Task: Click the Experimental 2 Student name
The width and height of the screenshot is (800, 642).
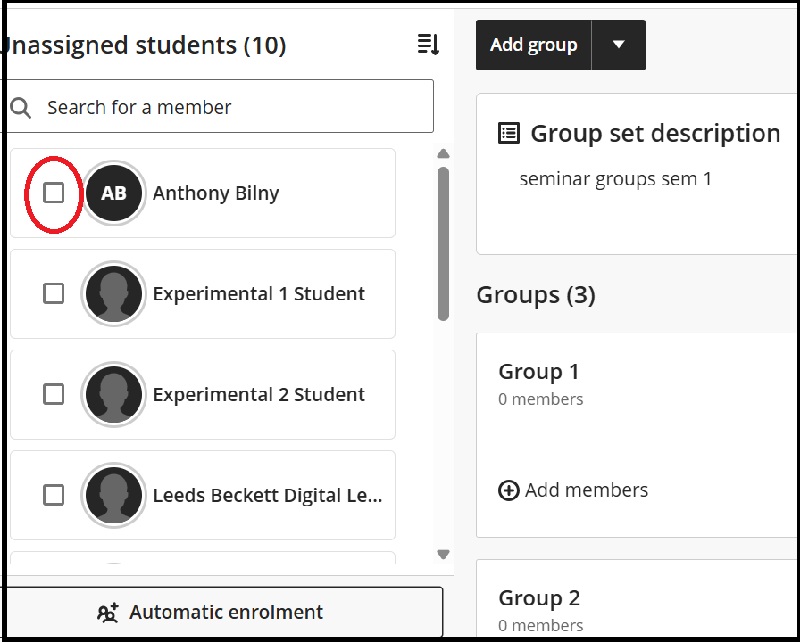Action: pos(259,394)
